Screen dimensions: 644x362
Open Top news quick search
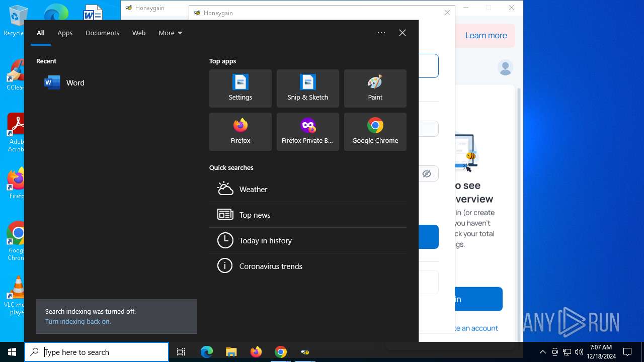click(x=308, y=215)
